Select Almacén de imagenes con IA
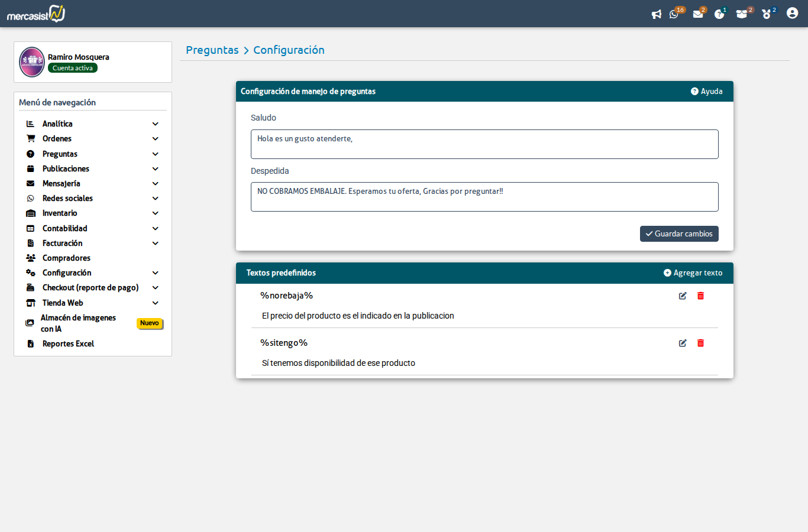 (78, 323)
